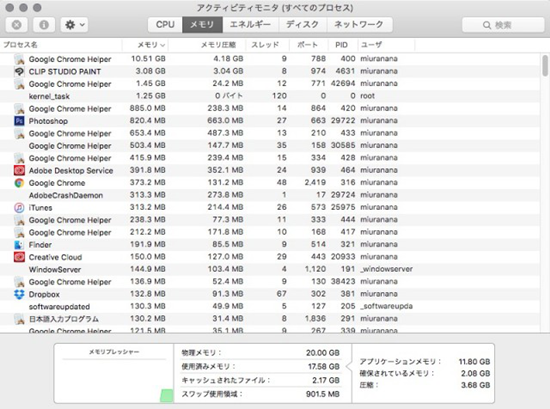The image size is (550, 409).
Task: Click the _windowserver user entry
Action: coord(387,269)
